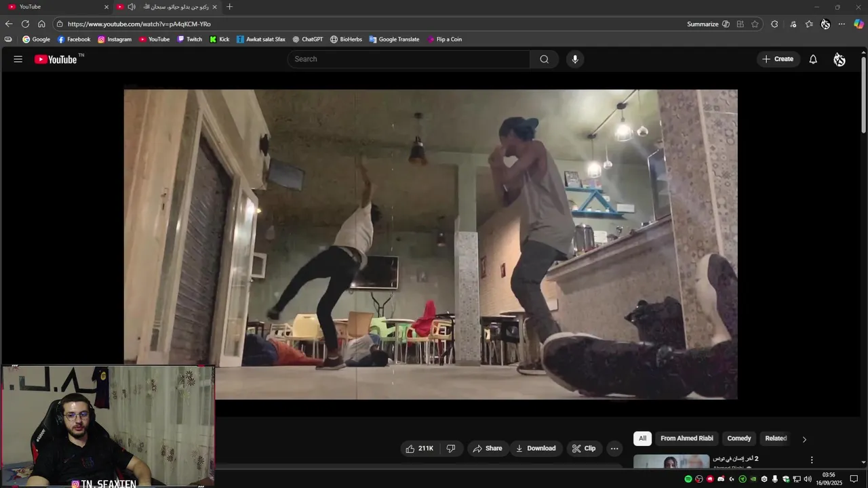Viewport: 868px width, 488px height.
Task: Launch the Copilot sidebar
Action: click(x=859, y=24)
